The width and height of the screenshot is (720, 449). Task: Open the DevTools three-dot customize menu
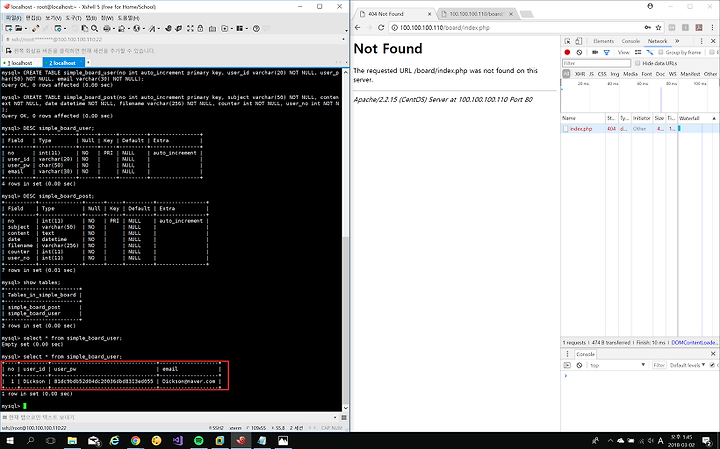click(x=701, y=41)
